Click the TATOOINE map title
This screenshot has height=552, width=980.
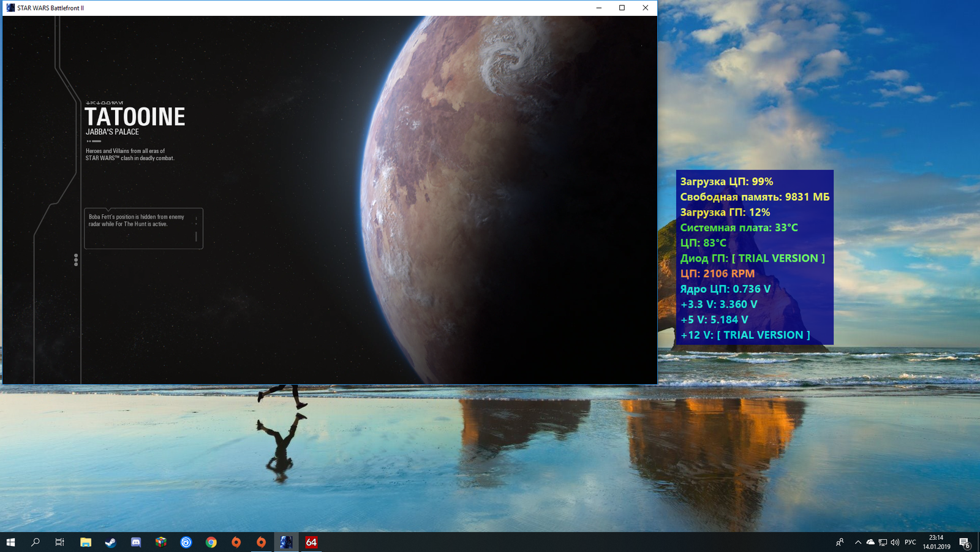click(x=135, y=116)
